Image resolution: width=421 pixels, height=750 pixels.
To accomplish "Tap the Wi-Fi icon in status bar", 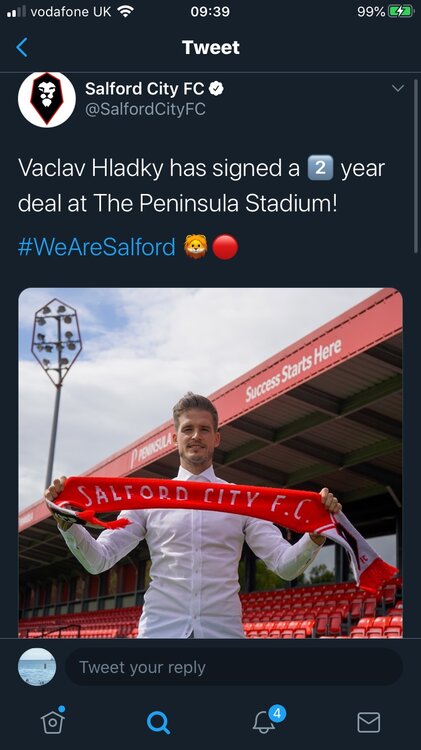I will 125,11.
